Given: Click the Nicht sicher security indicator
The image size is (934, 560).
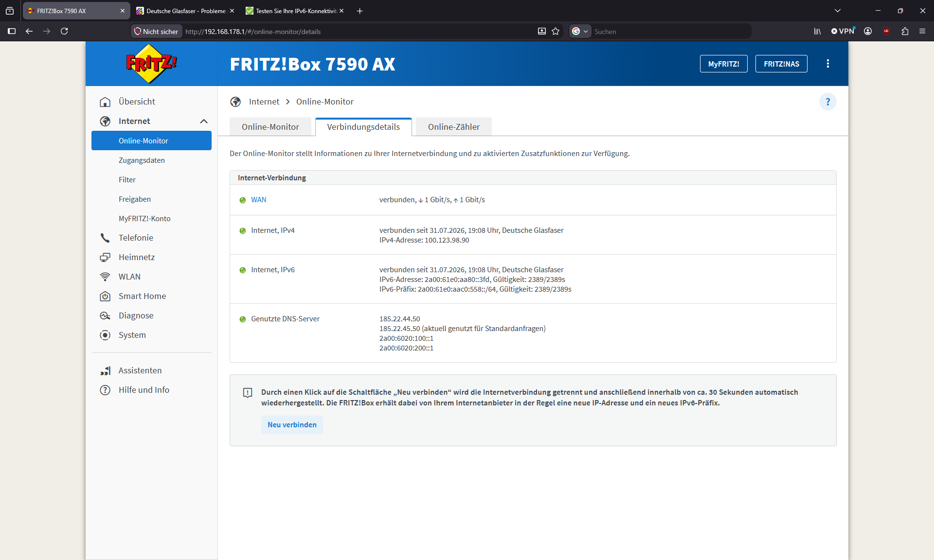Looking at the screenshot, I should click(156, 31).
